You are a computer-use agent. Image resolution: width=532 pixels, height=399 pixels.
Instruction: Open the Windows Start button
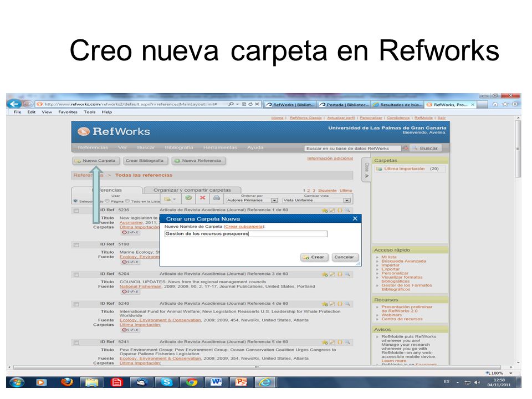pyautogui.click(x=17, y=382)
